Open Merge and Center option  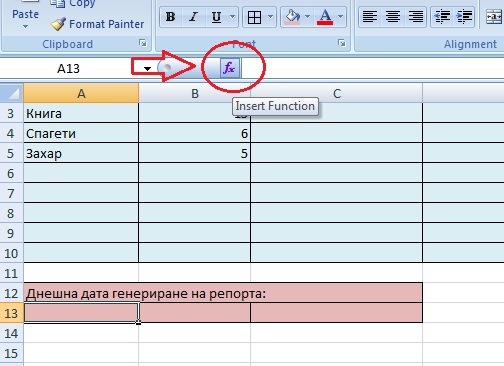point(493,17)
